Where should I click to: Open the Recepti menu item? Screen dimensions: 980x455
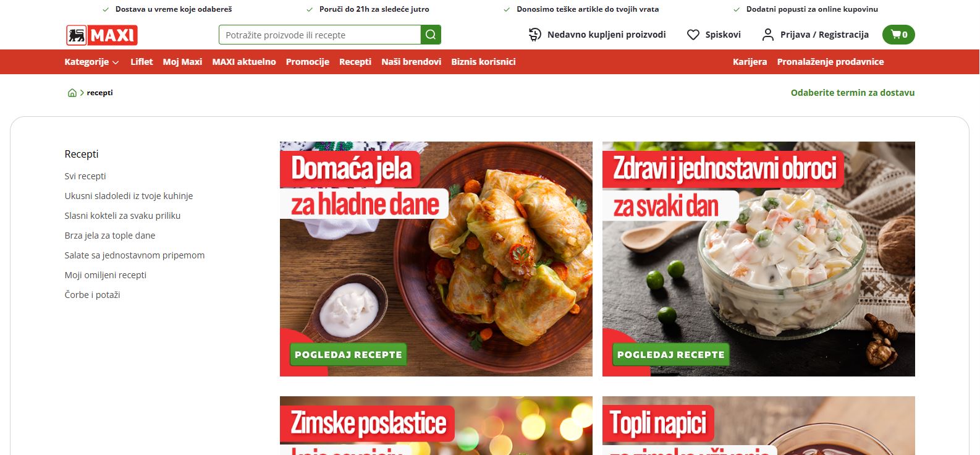point(355,62)
